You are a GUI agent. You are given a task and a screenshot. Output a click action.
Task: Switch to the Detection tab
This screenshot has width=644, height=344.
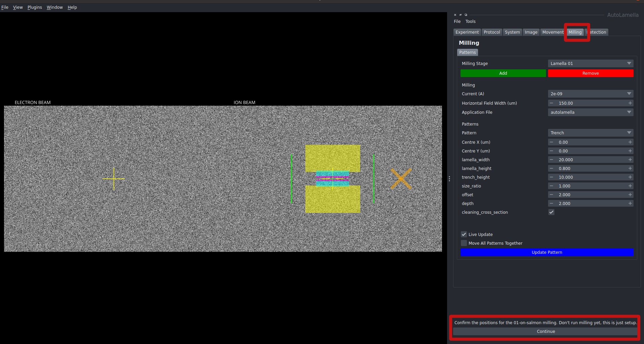click(597, 32)
